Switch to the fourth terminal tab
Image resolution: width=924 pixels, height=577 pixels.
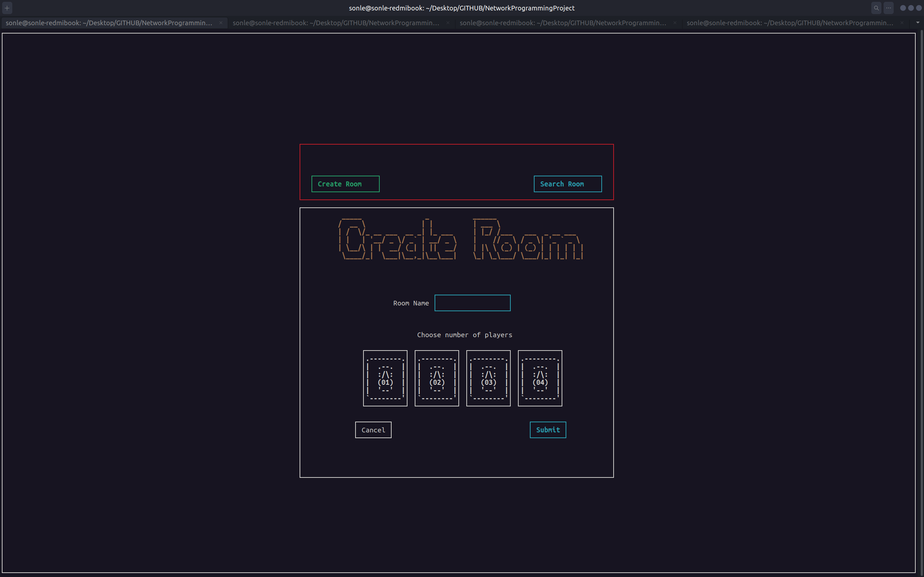(x=790, y=23)
